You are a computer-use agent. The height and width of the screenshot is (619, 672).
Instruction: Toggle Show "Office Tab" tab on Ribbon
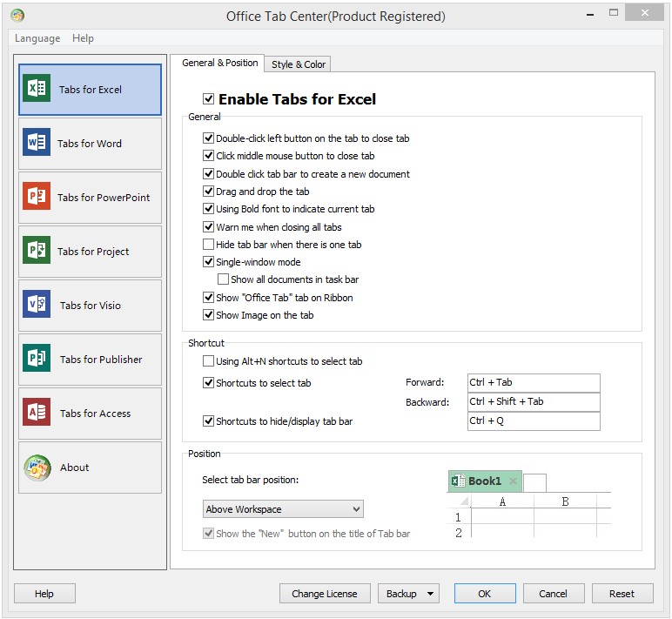208,298
